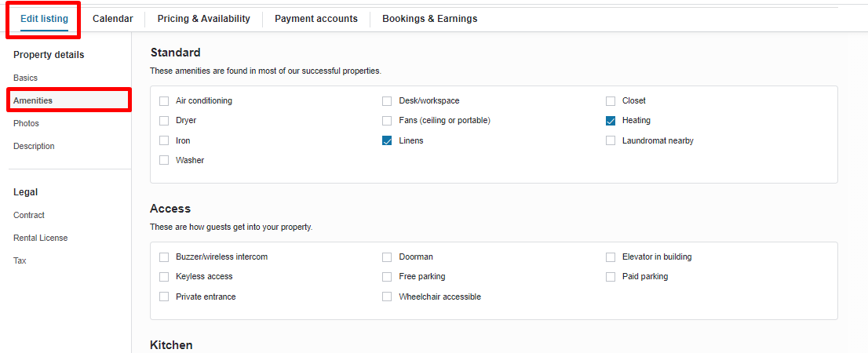868x353 pixels.
Task: Go to Payment accounts tab
Action: click(315, 19)
